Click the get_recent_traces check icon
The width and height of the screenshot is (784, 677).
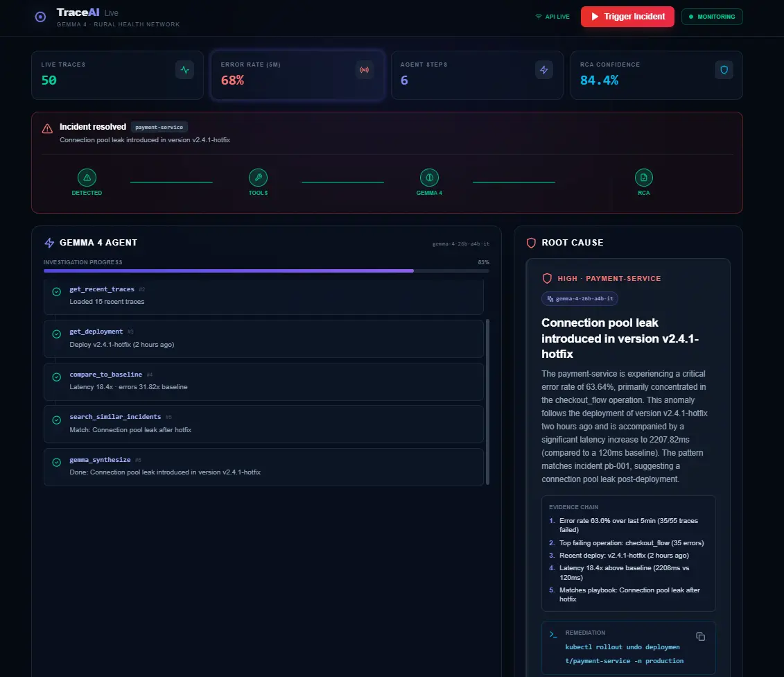(x=57, y=292)
